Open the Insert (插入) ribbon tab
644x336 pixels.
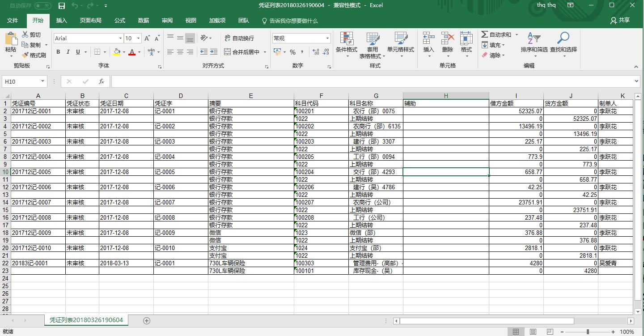coord(62,21)
